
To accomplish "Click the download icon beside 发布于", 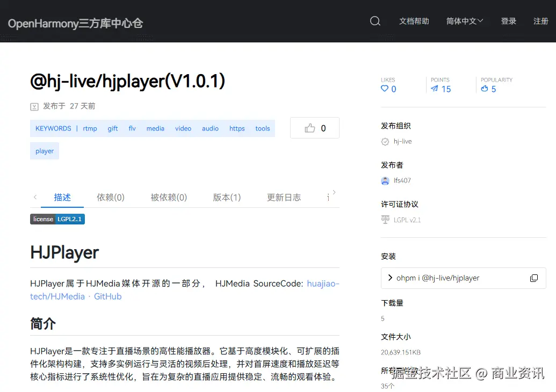I will [34, 106].
